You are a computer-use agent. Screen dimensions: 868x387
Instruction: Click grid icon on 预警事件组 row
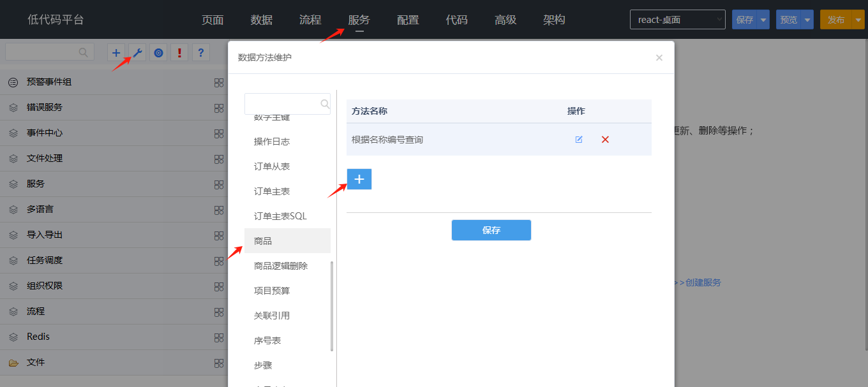pos(219,82)
